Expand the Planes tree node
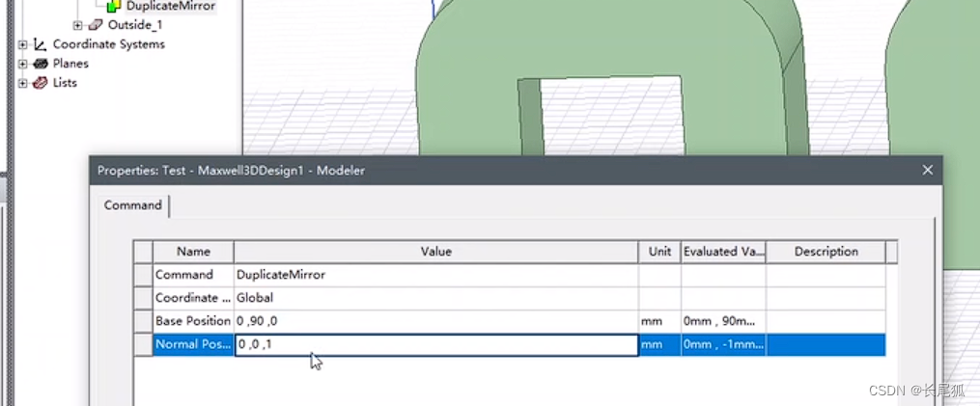 tap(23, 64)
